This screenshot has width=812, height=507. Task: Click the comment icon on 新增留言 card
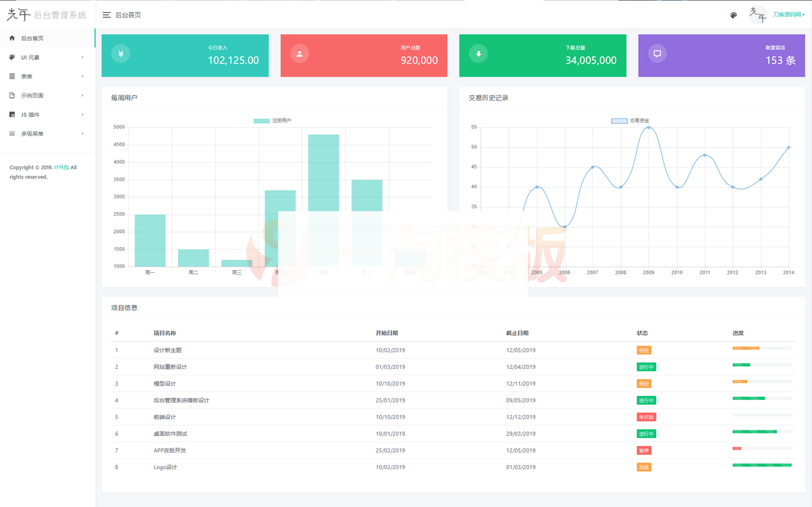point(657,54)
